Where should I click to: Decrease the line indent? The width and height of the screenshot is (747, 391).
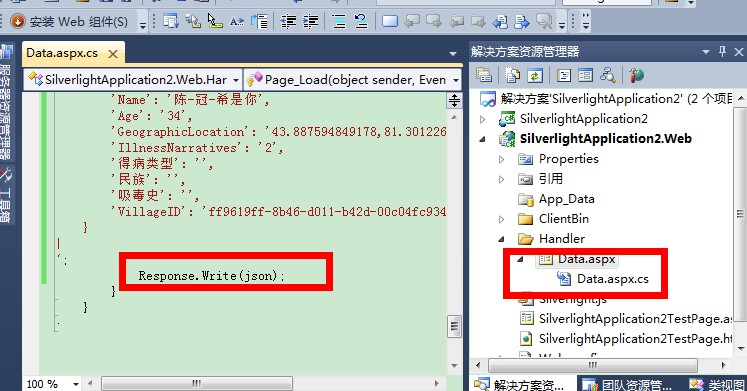pyautogui.click(x=288, y=21)
